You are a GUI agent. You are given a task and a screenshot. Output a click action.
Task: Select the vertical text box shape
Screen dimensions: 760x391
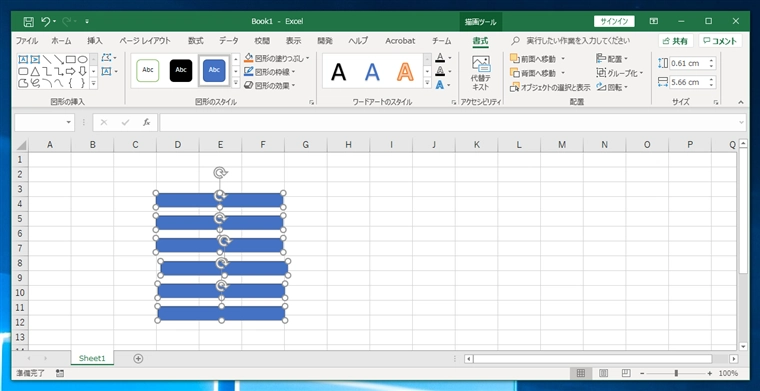pyautogui.click(x=35, y=60)
